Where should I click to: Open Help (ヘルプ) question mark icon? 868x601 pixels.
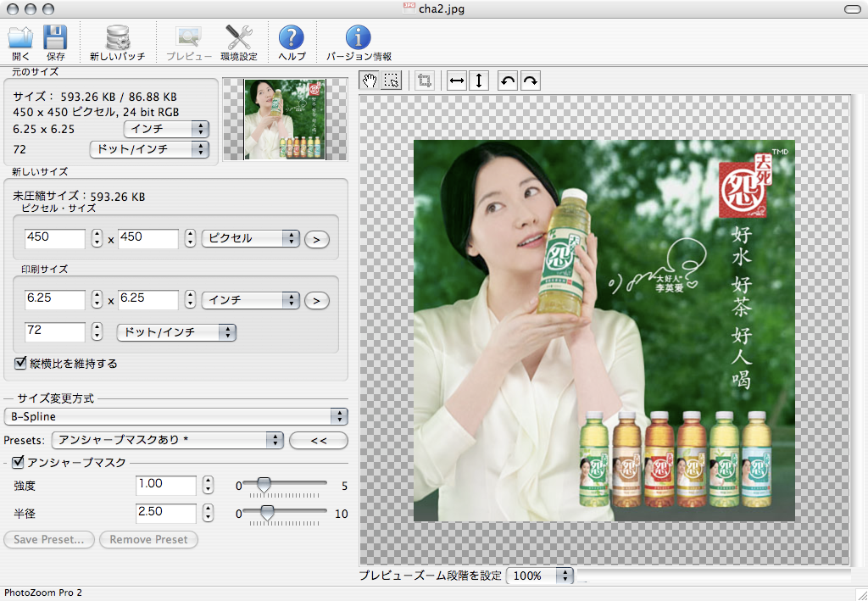292,37
